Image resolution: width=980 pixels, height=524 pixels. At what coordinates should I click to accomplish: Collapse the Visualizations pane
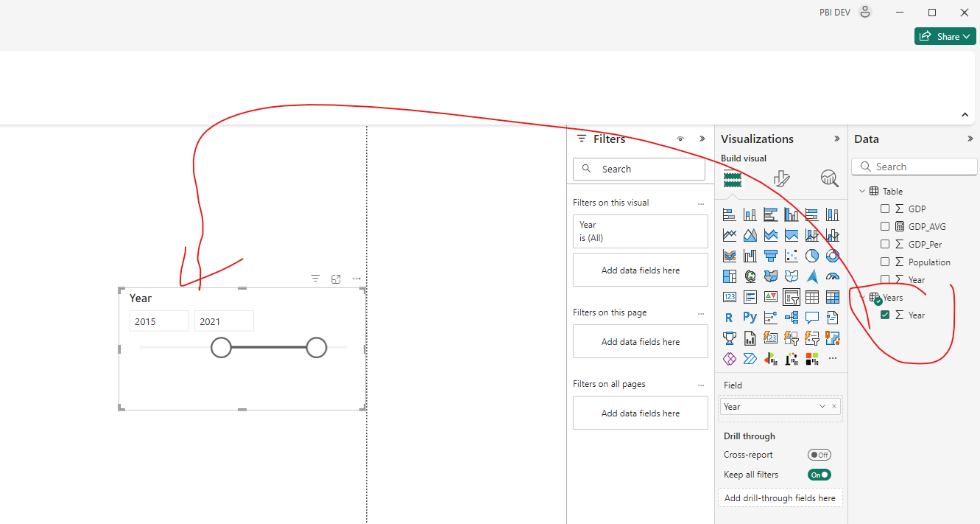pos(836,139)
